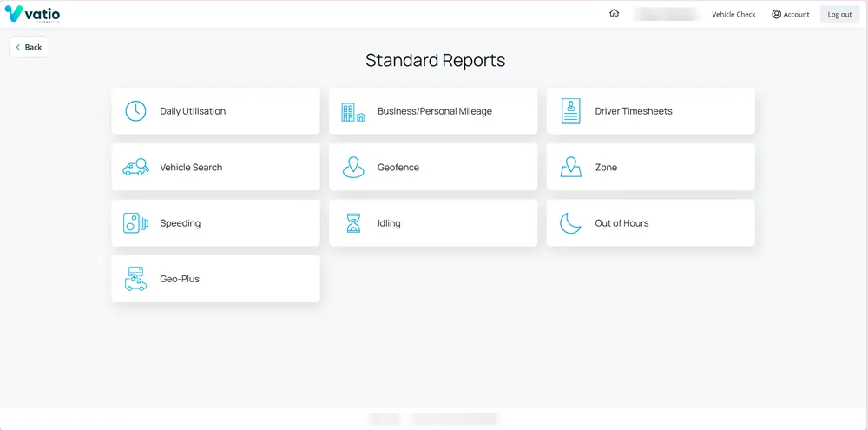Open the Idling report
The image size is (868, 430).
click(433, 222)
